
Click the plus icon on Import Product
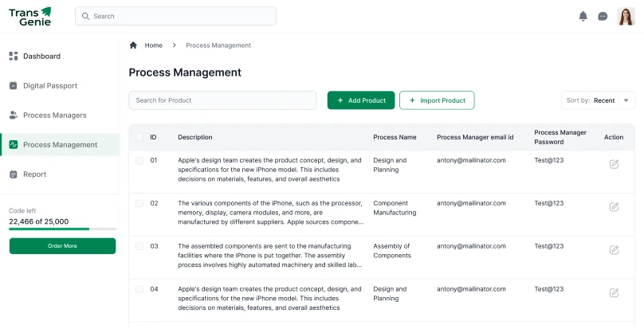click(x=412, y=100)
